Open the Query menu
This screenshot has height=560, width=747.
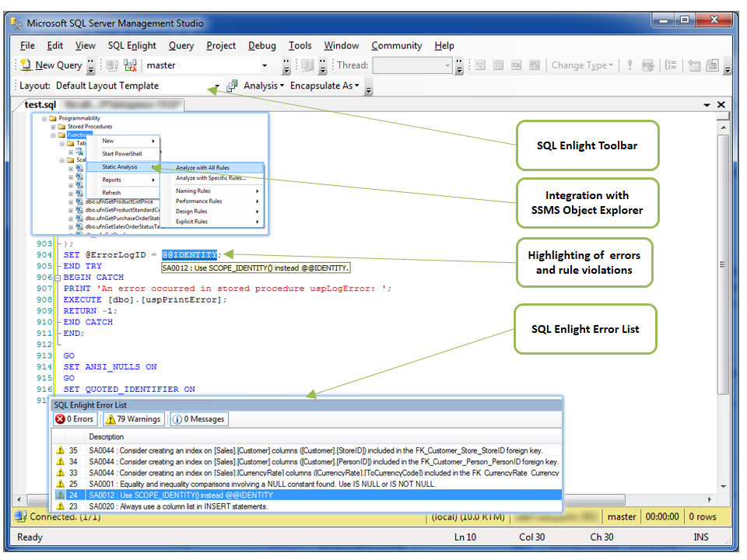[181, 46]
